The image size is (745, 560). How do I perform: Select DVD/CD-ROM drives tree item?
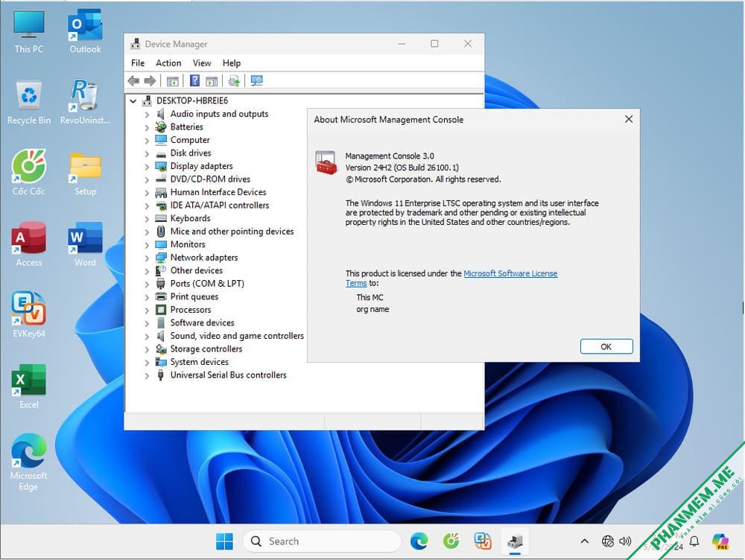pos(211,179)
